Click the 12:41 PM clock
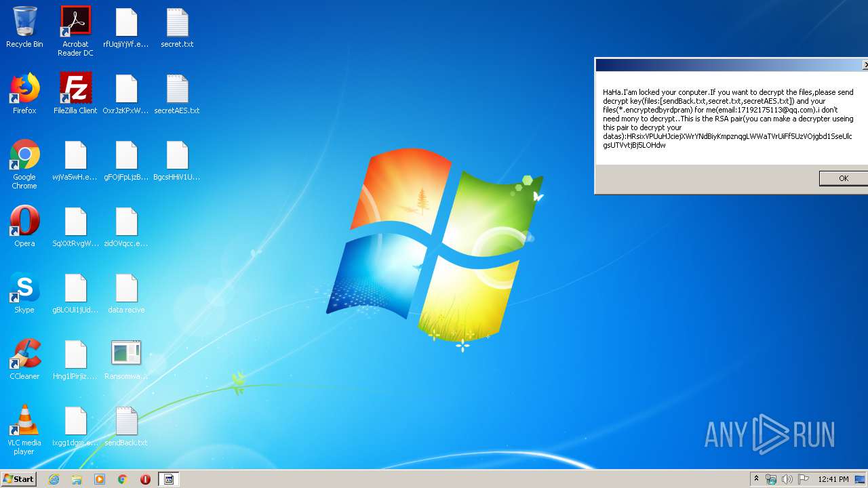Image resolution: width=868 pixels, height=488 pixels. click(x=833, y=479)
